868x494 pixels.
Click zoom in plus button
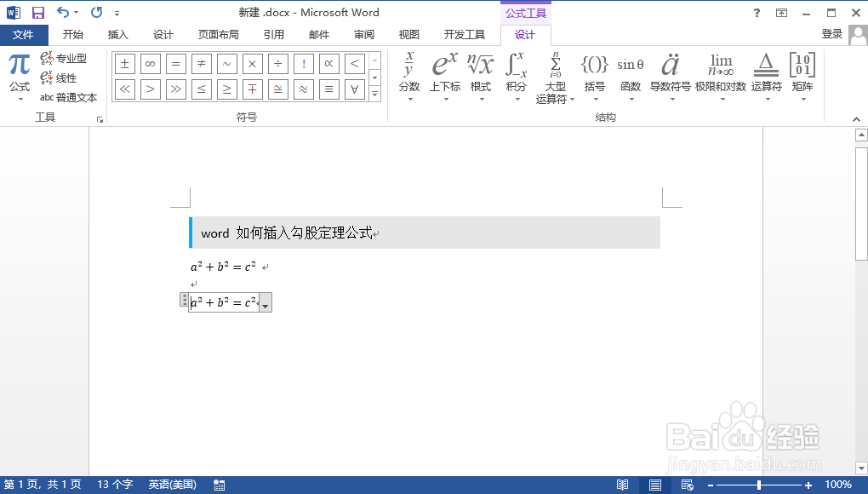pos(808,485)
